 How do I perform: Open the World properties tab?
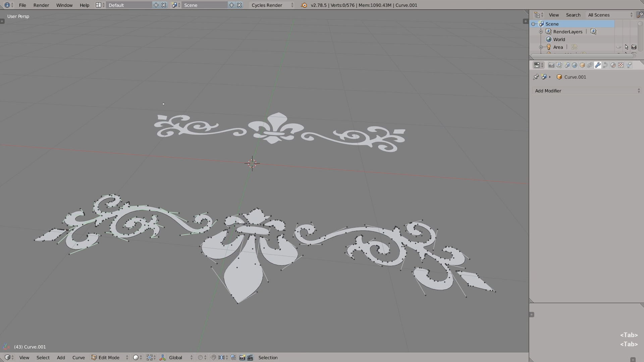coord(575,65)
